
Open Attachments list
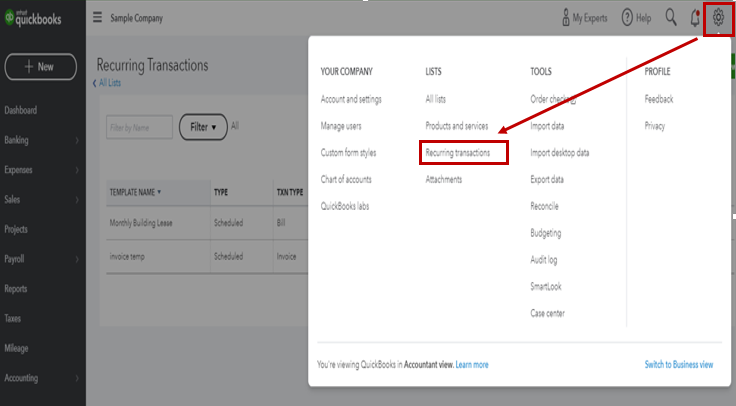click(x=444, y=179)
